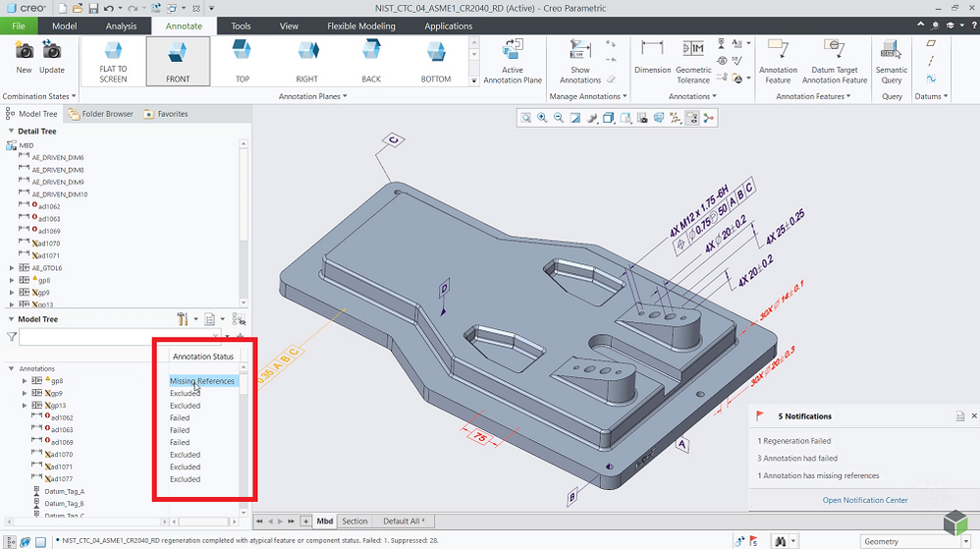Toggle the FRONT annotation plane button
This screenshot has height=549, width=980.
coord(178,61)
